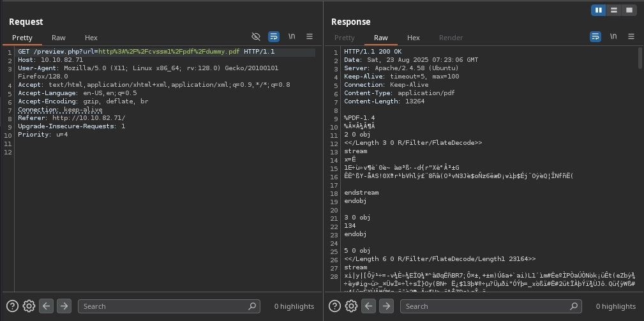Toggle non-printable characters eye icon in Request
Screen dimensions: 644x321
pos(256,37)
